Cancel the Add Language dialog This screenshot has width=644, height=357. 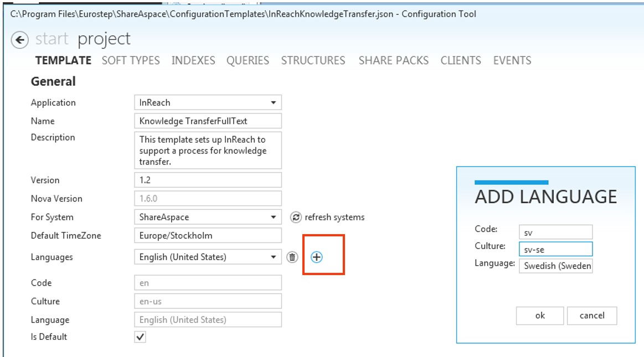[591, 315]
